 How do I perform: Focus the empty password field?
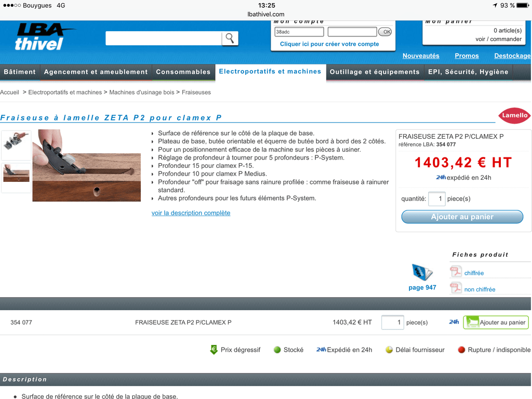[x=352, y=32]
